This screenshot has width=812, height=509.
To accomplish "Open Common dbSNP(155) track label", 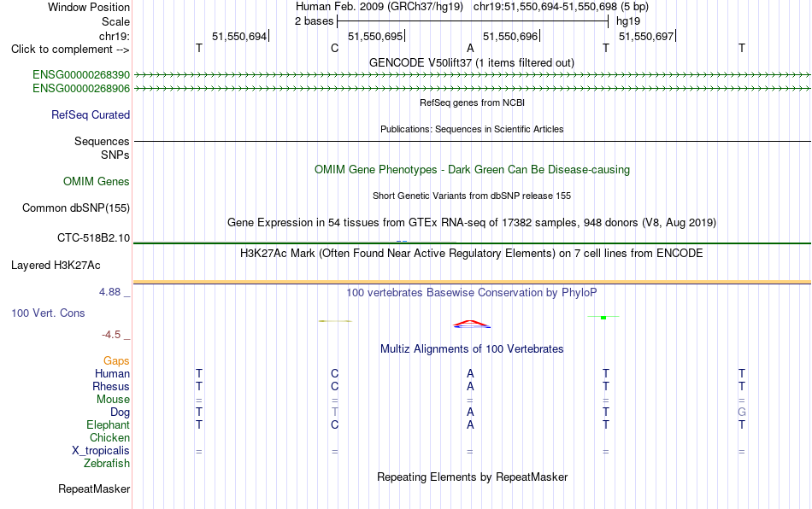I will coord(76,208).
